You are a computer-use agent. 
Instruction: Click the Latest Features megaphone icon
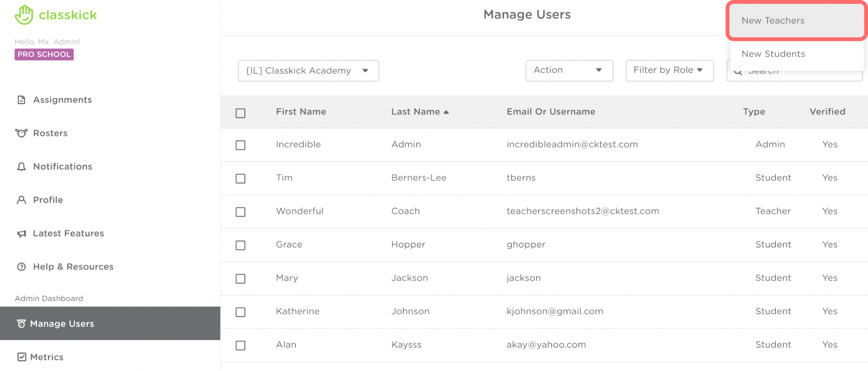[x=21, y=234]
